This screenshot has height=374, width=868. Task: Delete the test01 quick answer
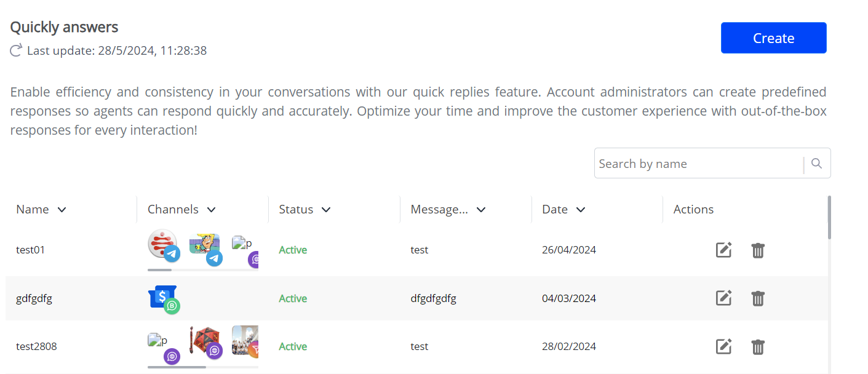[758, 250]
